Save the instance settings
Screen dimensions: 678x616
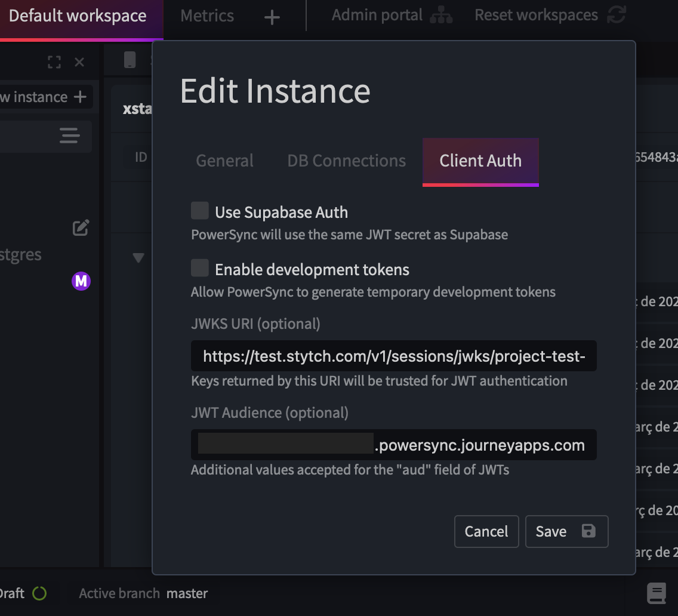[566, 531]
